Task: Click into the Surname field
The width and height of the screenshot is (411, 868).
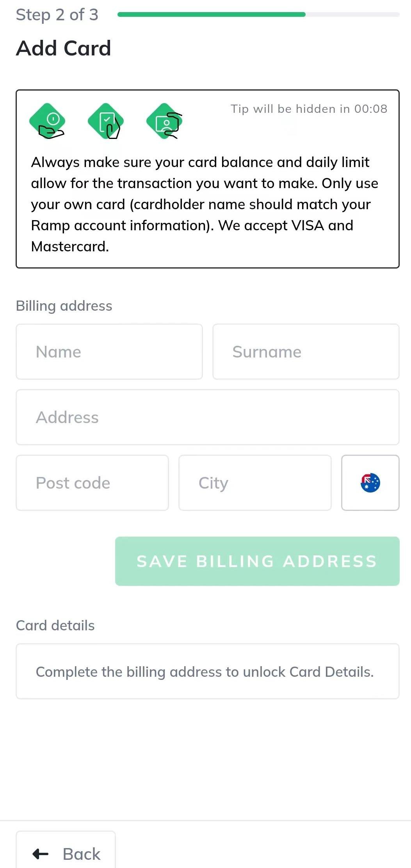Action: pos(306,352)
